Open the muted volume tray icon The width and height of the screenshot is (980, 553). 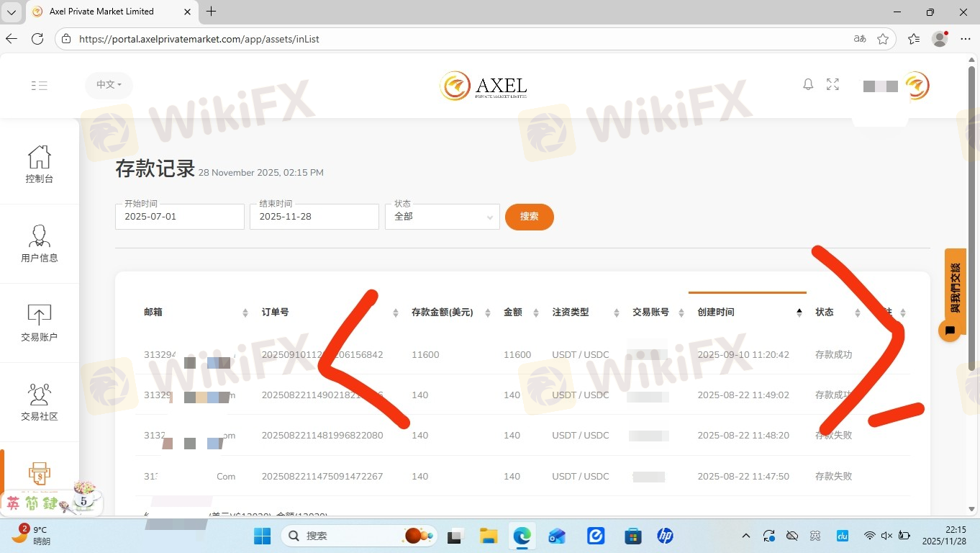tap(886, 536)
